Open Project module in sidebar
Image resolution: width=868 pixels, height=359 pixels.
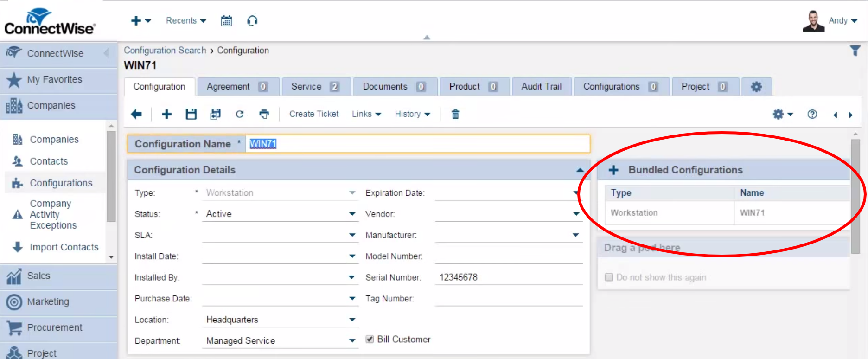[x=58, y=352]
